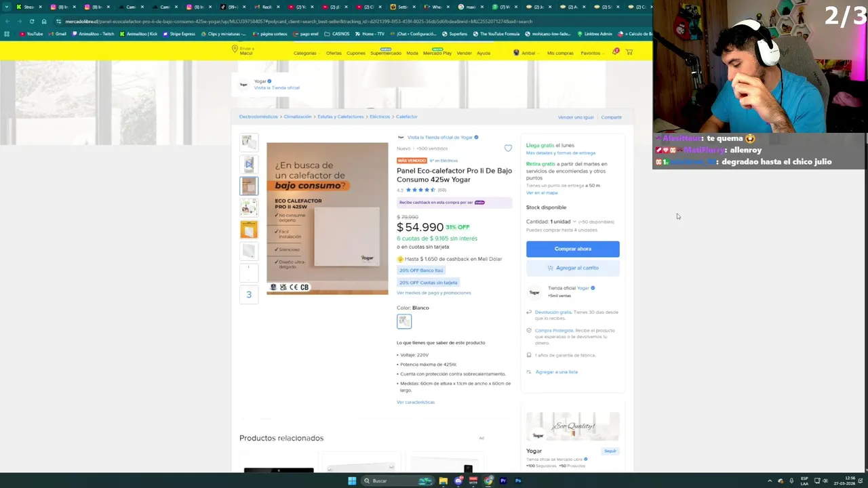The height and width of the screenshot is (488, 868).
Task: Open the Stripe Express bookmark
Action: [x=179, y=34]
